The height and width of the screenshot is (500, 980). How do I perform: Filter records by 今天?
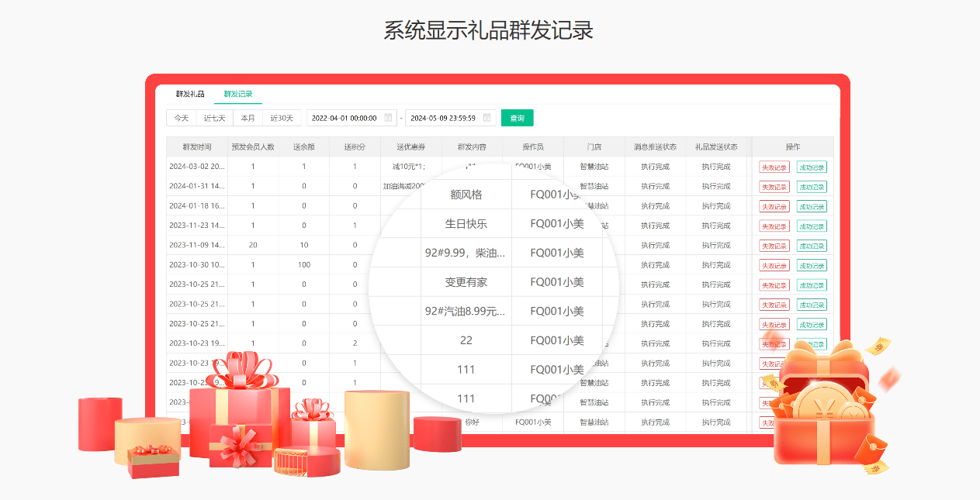coord(181,118)
